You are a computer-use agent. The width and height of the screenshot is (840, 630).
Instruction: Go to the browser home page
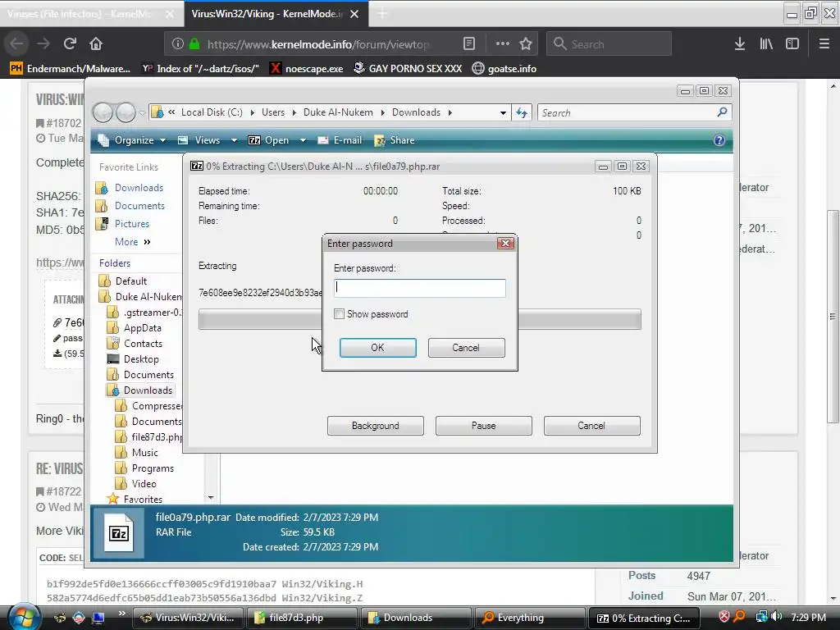(95, 43)
